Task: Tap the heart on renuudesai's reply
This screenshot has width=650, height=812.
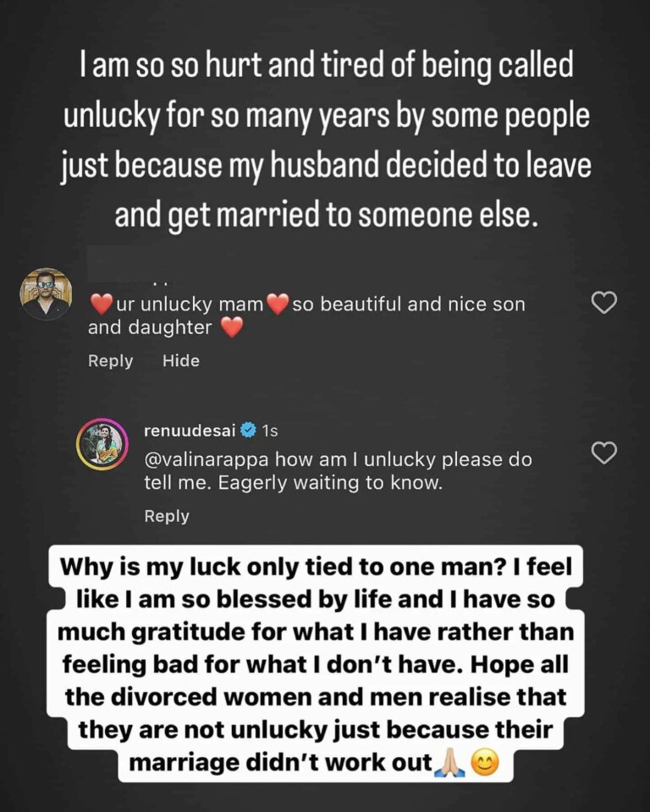Action: (x=603, y=453)
